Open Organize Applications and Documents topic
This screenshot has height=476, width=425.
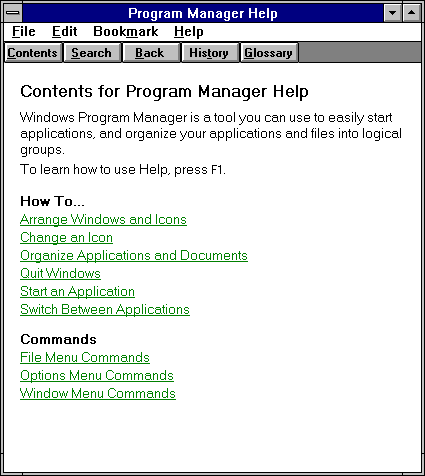click(134, 256)
